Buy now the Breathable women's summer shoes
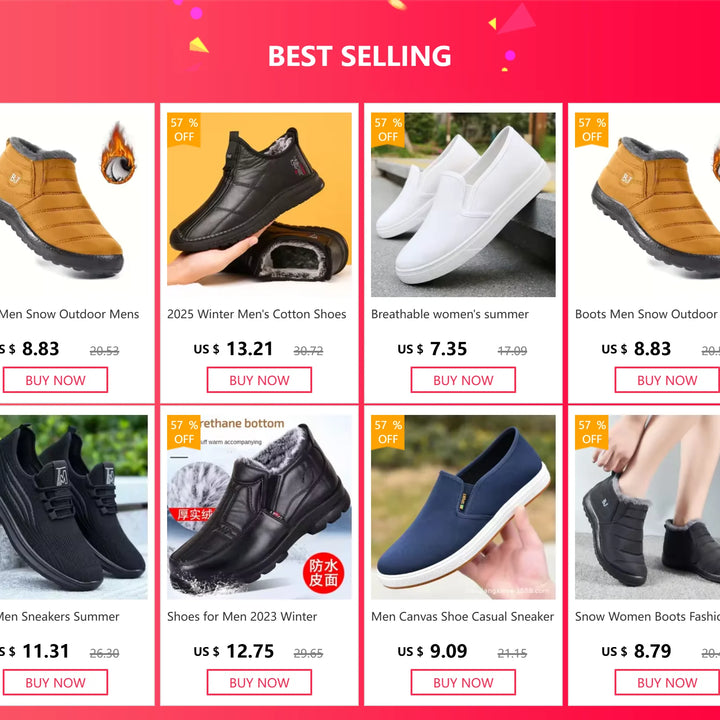Image resolution: width=720 pixels, height=720 pixels. 463,380
